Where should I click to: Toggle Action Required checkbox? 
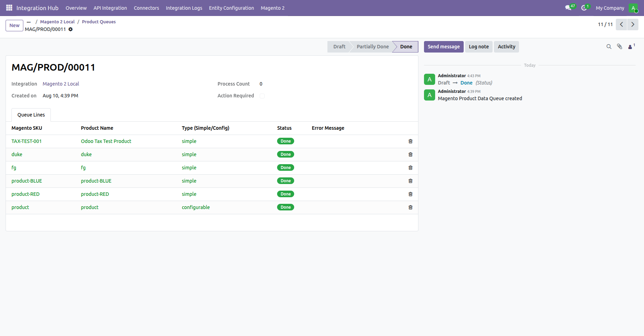262,96
